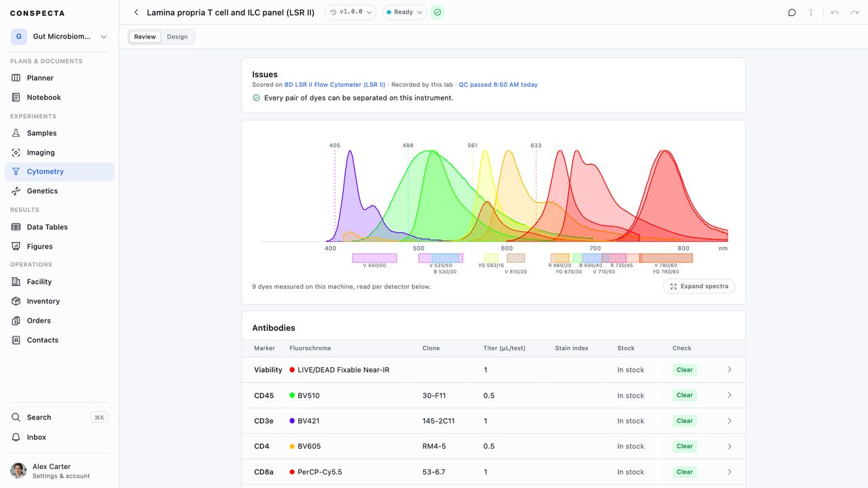Click the back arrow beside panel title
868x488 pixels.
[x=136, y=12]
